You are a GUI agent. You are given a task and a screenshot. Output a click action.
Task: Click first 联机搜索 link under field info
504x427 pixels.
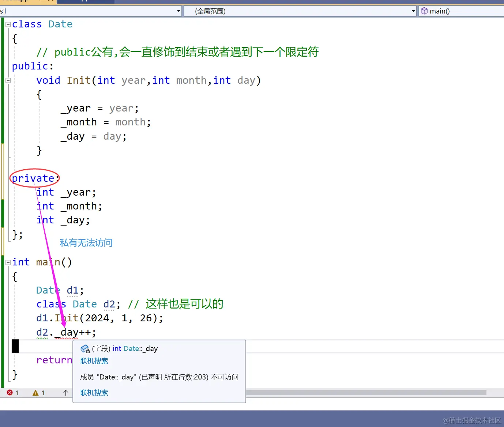tap(94, 361)
